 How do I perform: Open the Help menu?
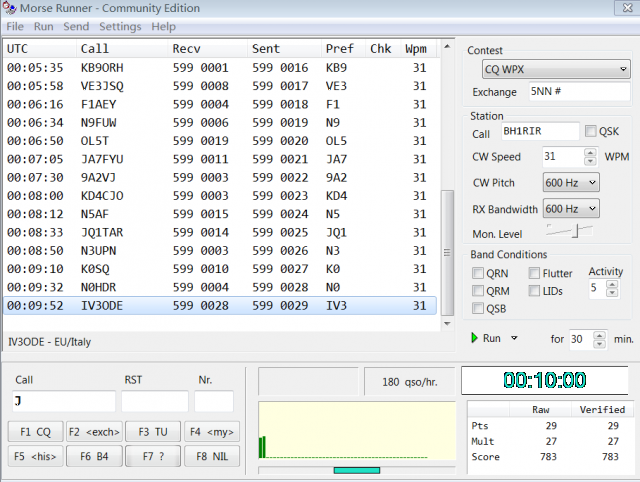(x=164, y=27)
